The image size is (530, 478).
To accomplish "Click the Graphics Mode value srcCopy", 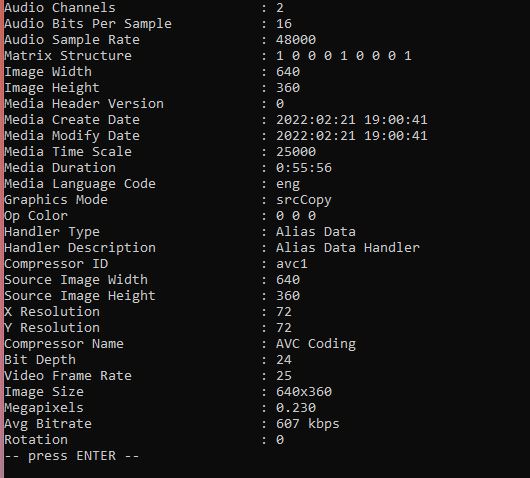I will [x=304, y=200].
